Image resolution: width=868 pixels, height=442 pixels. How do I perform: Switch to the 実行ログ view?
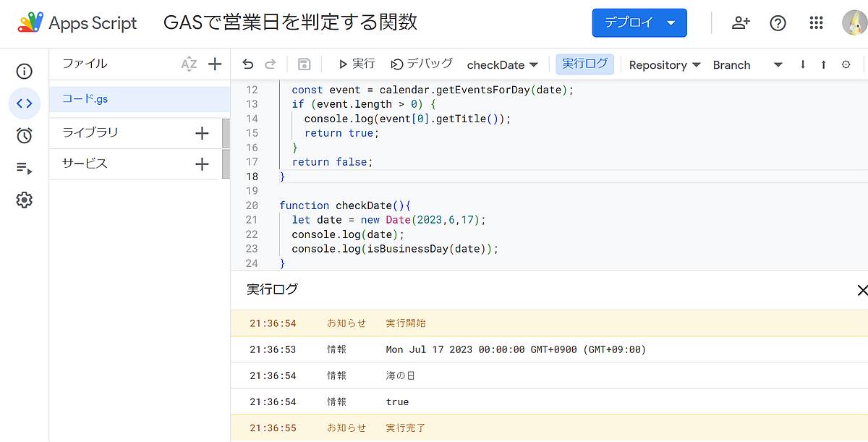coord(584,64)
